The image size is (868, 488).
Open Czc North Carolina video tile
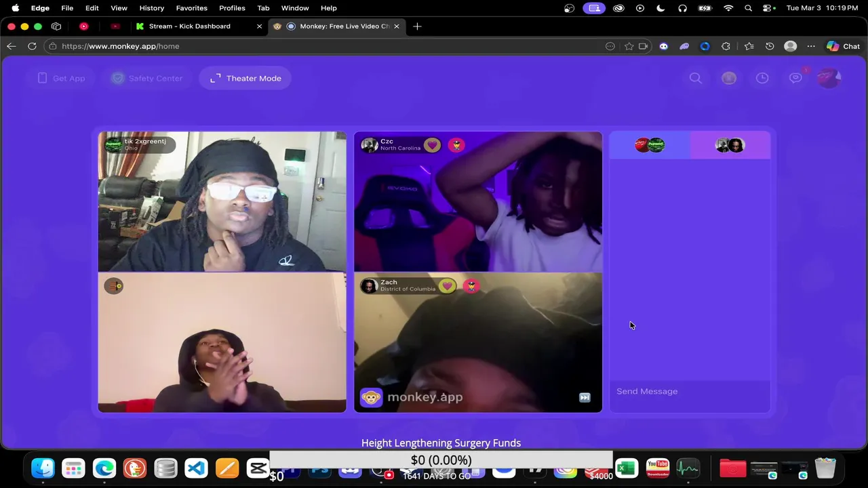(478, 202)
